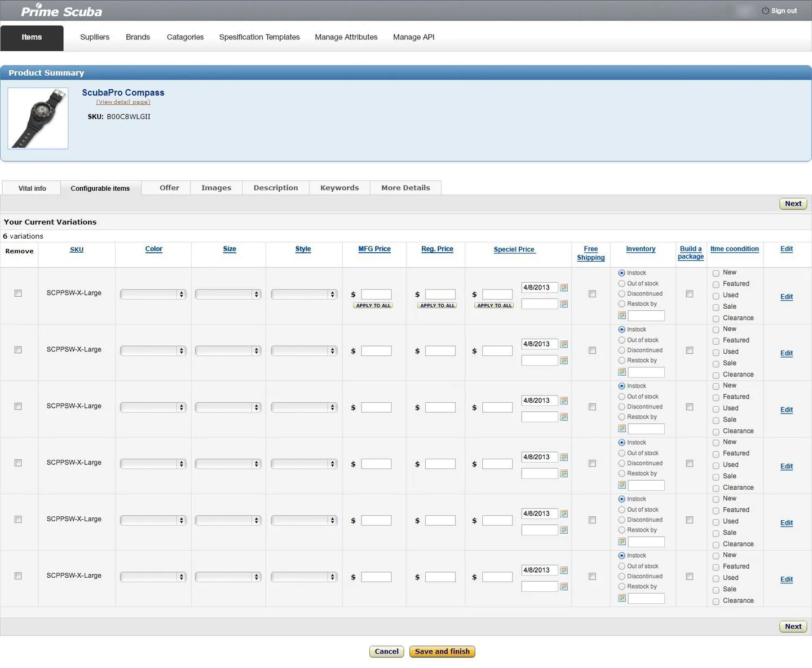
Task: Check Clearance for the sixth variation
Action: 716,601
